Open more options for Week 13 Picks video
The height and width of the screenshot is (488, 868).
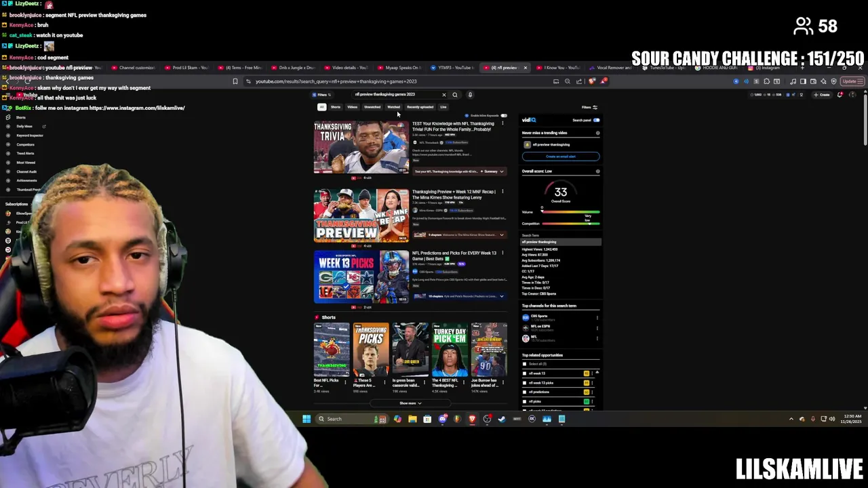click(502, 253)
